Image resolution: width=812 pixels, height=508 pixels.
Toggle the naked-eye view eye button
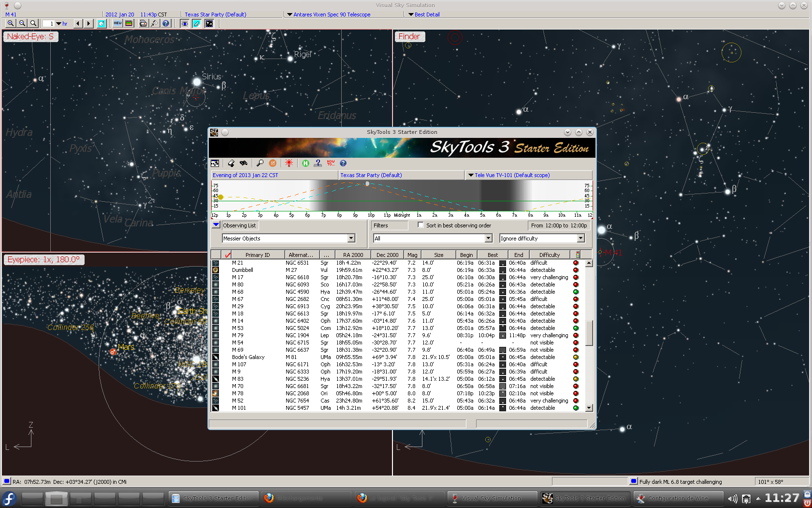pyautogui.click(x=185, y=23)
